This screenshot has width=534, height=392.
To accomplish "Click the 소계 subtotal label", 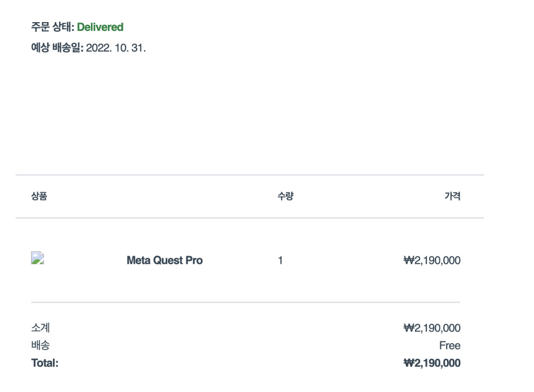I will coord(41,328).
